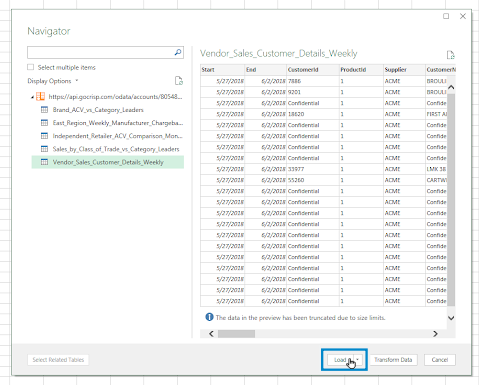The width and height of the screenshot is (479, 385).
Task: Click CustomerId cell 7886
Action: point(313,81)
